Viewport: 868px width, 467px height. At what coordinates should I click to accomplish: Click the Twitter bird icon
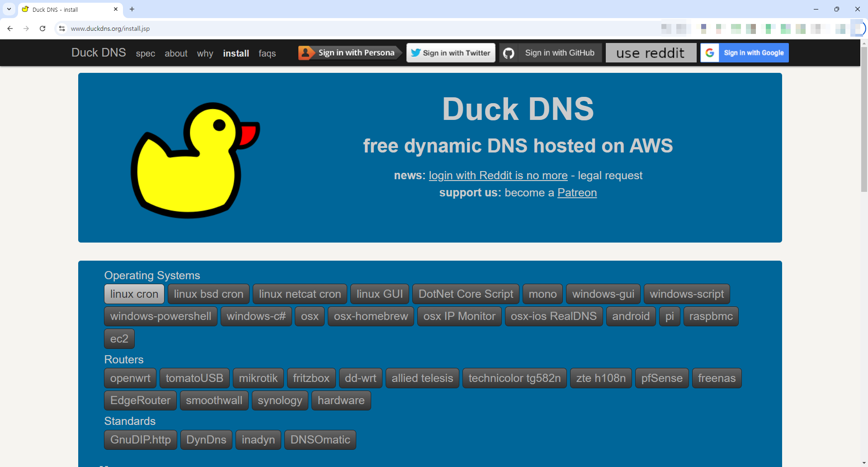coord(415,53)
